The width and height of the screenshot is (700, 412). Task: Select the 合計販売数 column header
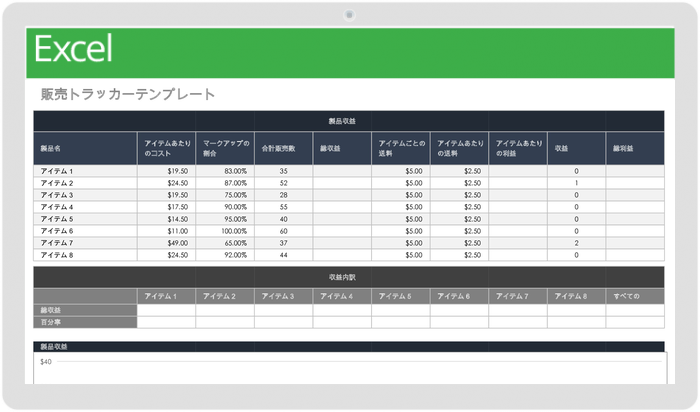[x=283, y=148]
